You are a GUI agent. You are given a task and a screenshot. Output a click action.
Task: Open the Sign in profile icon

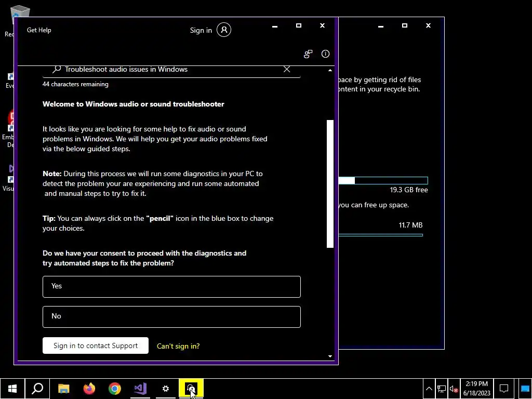224,30
